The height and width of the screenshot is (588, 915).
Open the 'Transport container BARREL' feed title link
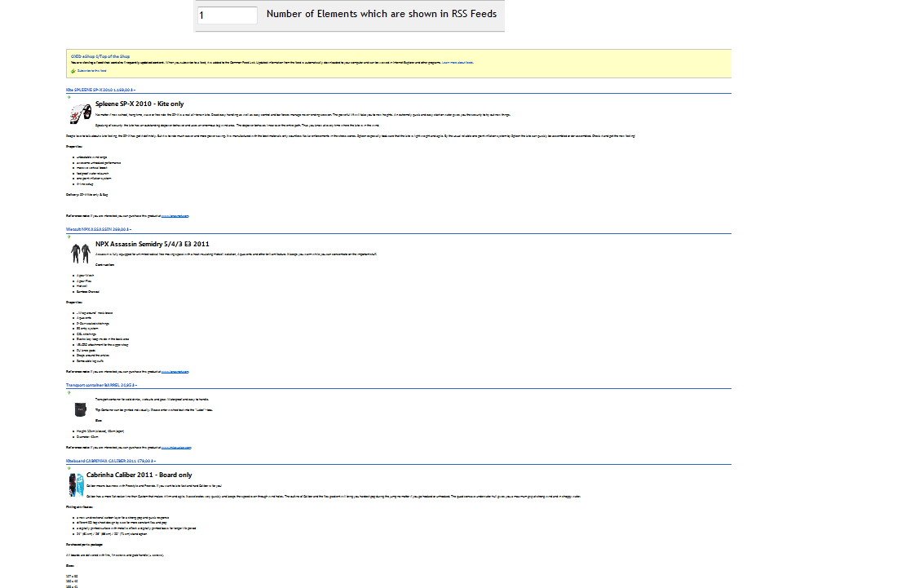pyautogui.click(x=101, y=384)
